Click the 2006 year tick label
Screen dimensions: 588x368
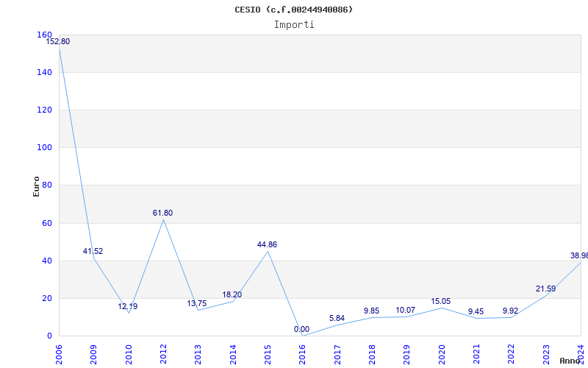click(59, 355)
